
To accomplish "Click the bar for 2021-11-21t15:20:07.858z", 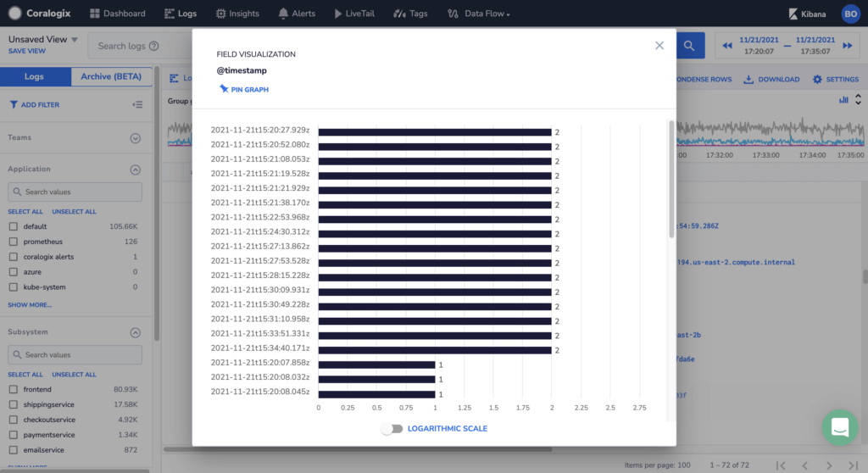I will 376,364.
